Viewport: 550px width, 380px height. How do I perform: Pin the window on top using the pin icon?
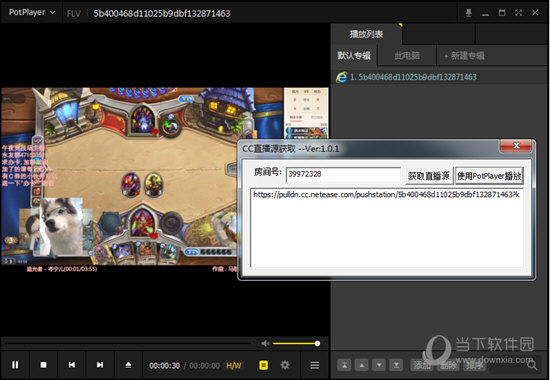(x=469, y=13)
